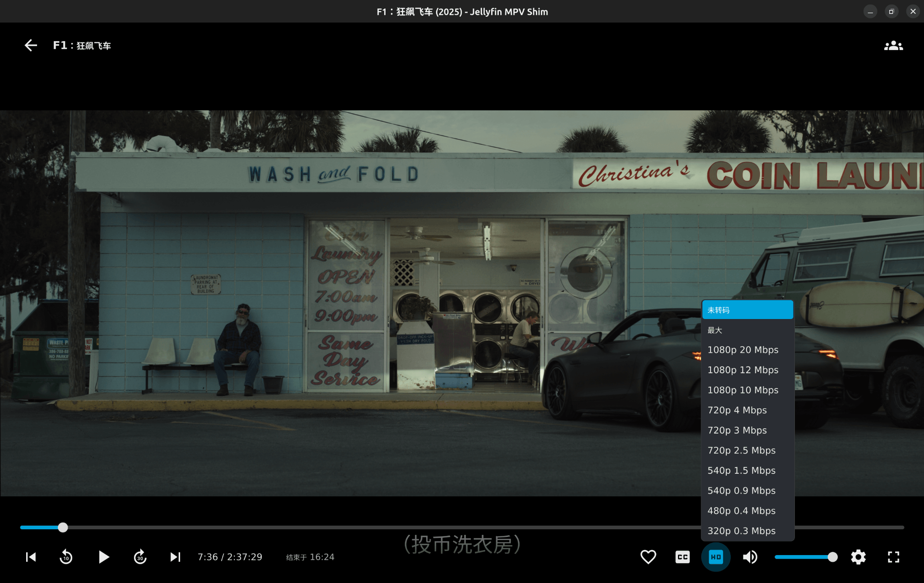
Task: Go back using the arrow icon
Action: pos(31,45)
